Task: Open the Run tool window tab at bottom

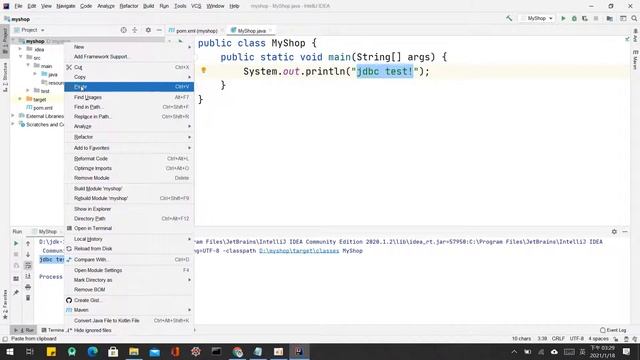Action: coord(24,330)
